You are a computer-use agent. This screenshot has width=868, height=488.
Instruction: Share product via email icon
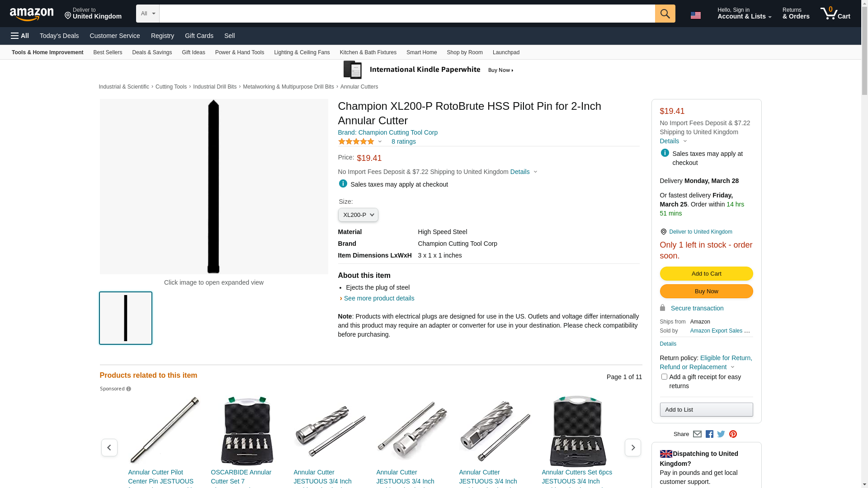pyautogui.click(x=697, y=434)
